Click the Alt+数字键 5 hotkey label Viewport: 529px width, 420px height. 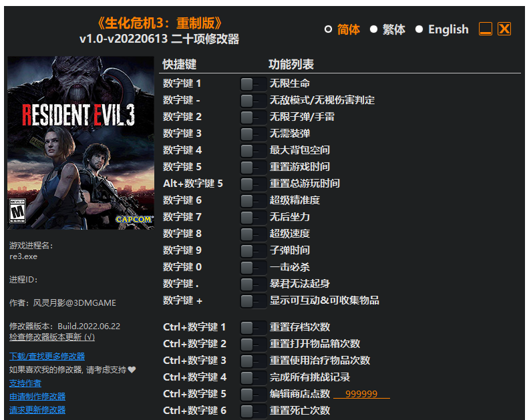[193, 184]
